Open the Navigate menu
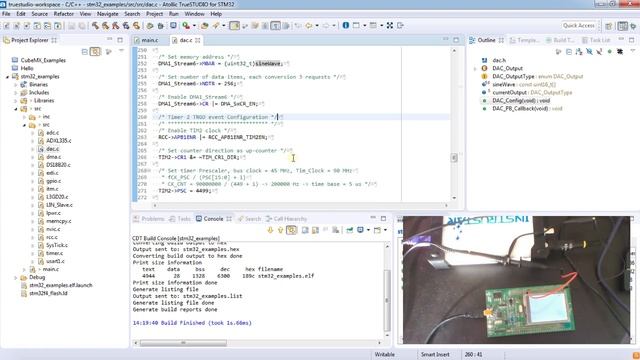 click(x=107, y=14)
